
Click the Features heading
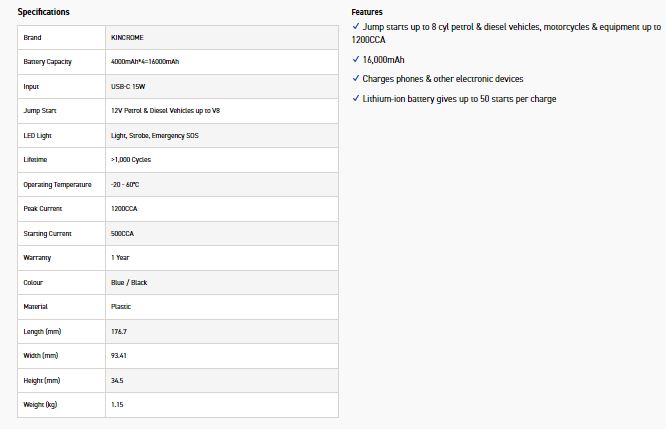coord(367,11)
